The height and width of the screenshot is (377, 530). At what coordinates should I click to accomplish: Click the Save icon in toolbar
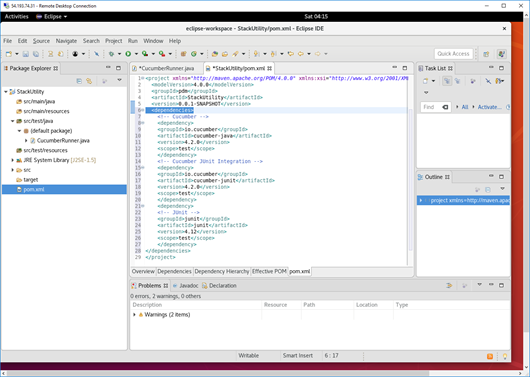click(x=26, y=54)
